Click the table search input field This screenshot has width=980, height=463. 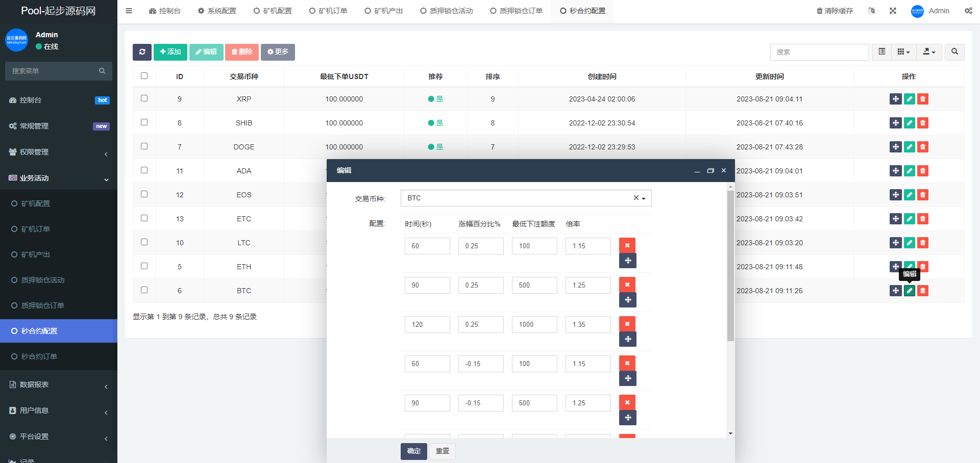click(x=819, y=52)
